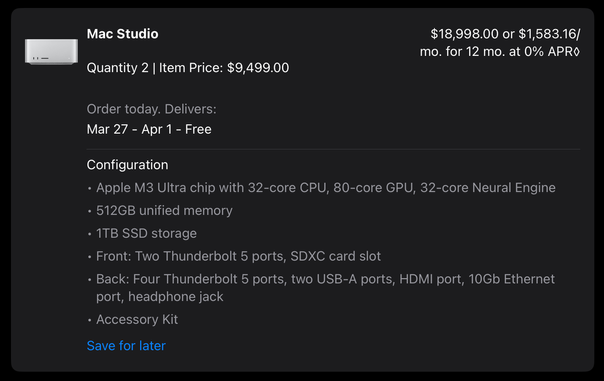Click the 1TB SSD storage entry
This screenshot has width=604, height=381.
(x=146, y=233)
